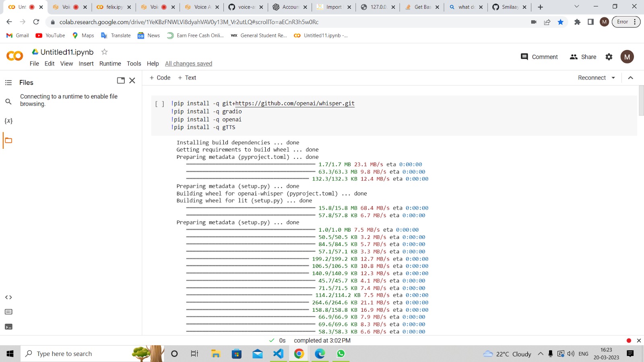
Task: Bookmark this page star icon
Action: (x=561, y=22)
